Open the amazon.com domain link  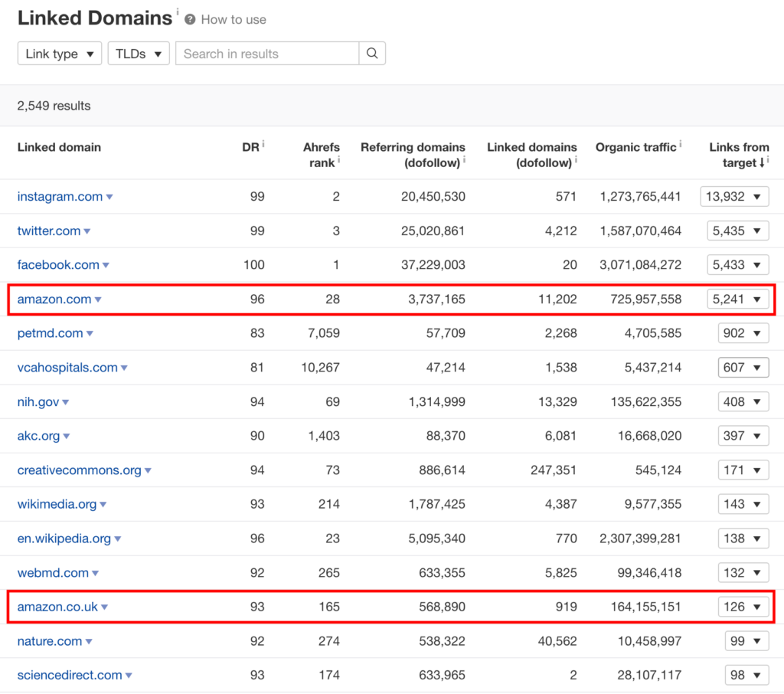coord(54,300)
